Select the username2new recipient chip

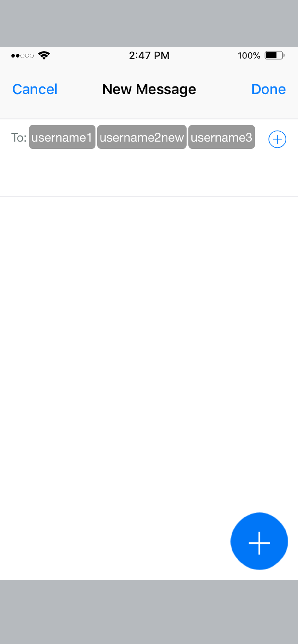142,137
